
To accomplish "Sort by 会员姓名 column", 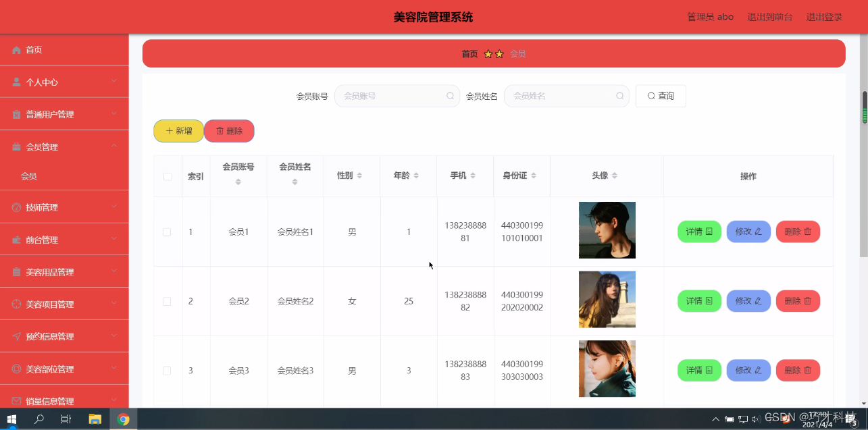I will point(295,182).
